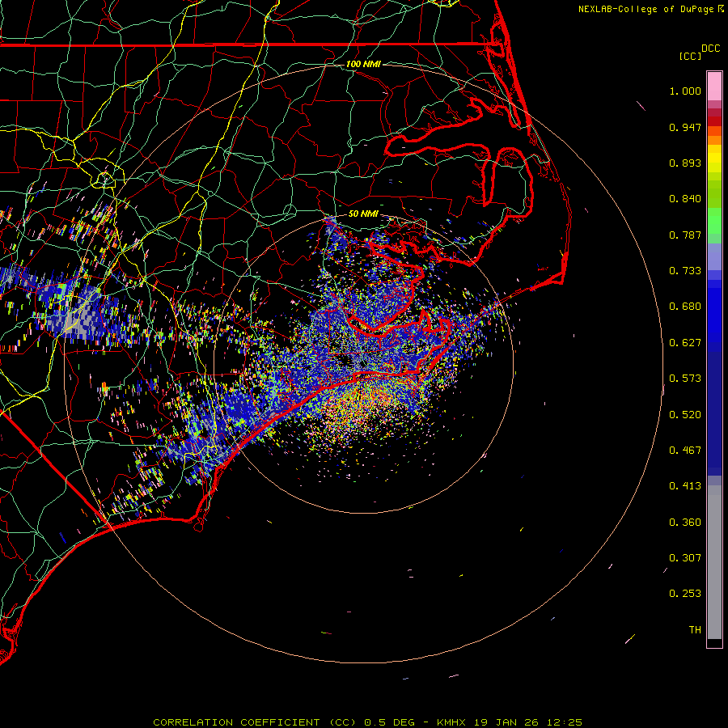This screenshot has height=728, width=728.
Task: Pick the orange color bar segment
Action: [x=714, y=135]
